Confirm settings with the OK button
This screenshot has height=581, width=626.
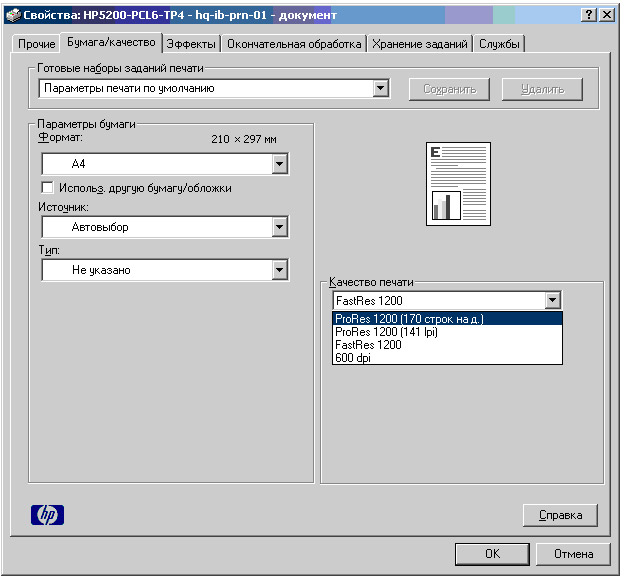[492, 554]
